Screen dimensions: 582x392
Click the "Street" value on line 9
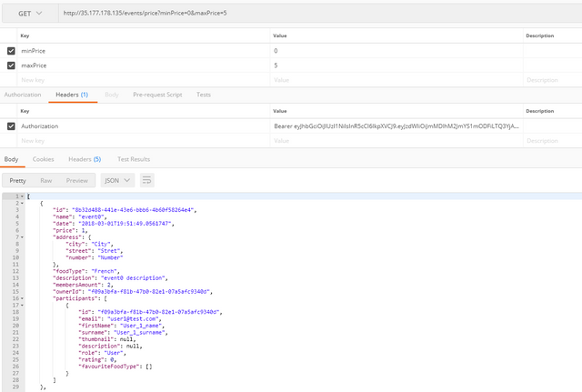click(x=109, y=251)
